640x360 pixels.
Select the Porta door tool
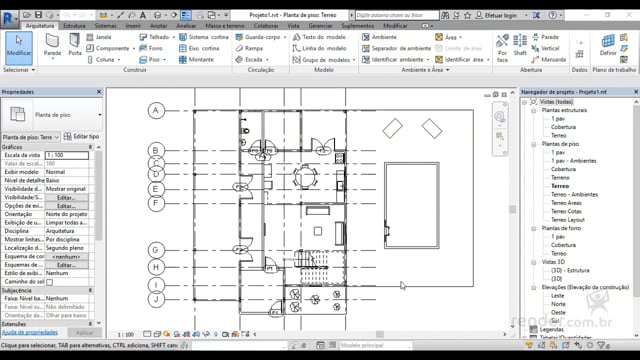tap(75, 46)
